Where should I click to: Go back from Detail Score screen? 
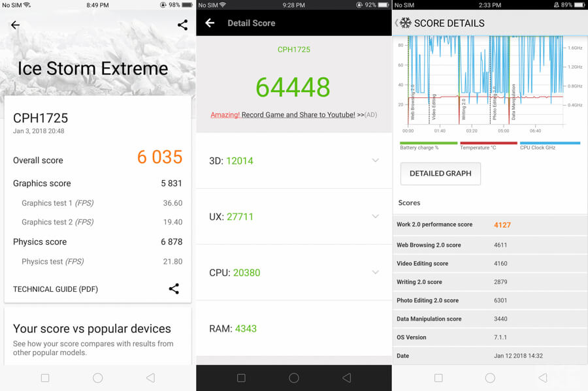[x=210, y=23]
